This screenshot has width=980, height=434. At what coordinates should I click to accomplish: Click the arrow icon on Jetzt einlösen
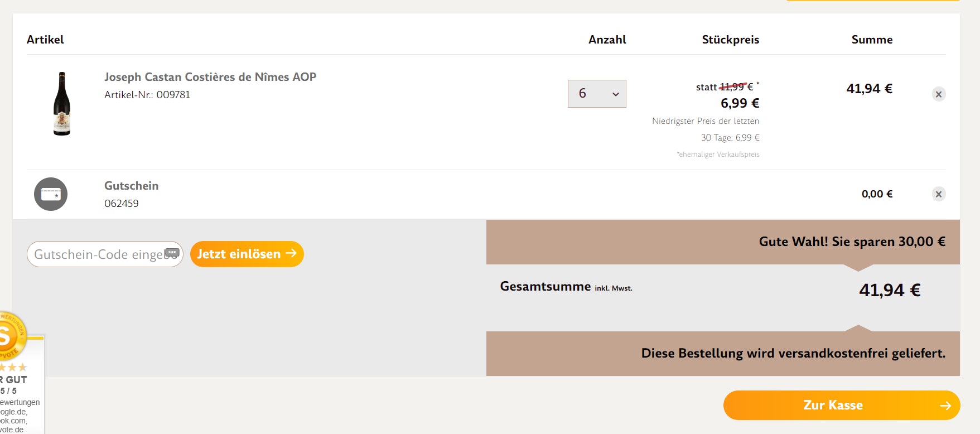click(291, 253)
